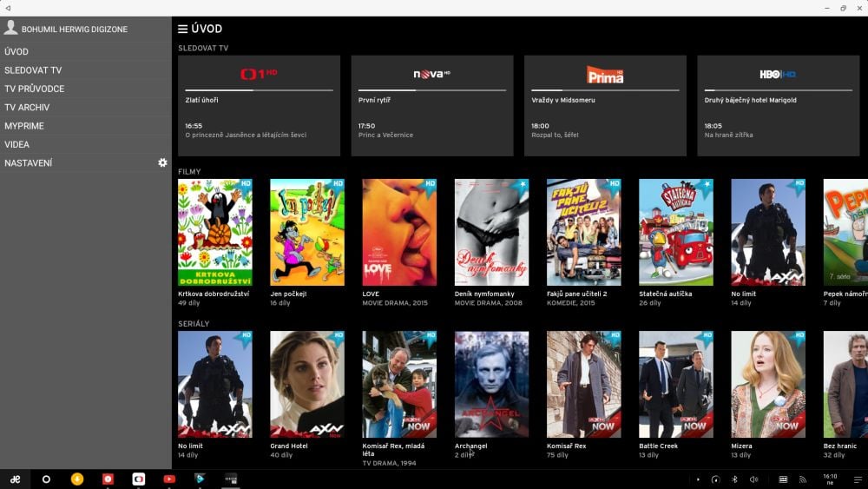Click the ČT1 HD channel logo
The width and height of the screenshot is (868, 489).
(259, 74)
